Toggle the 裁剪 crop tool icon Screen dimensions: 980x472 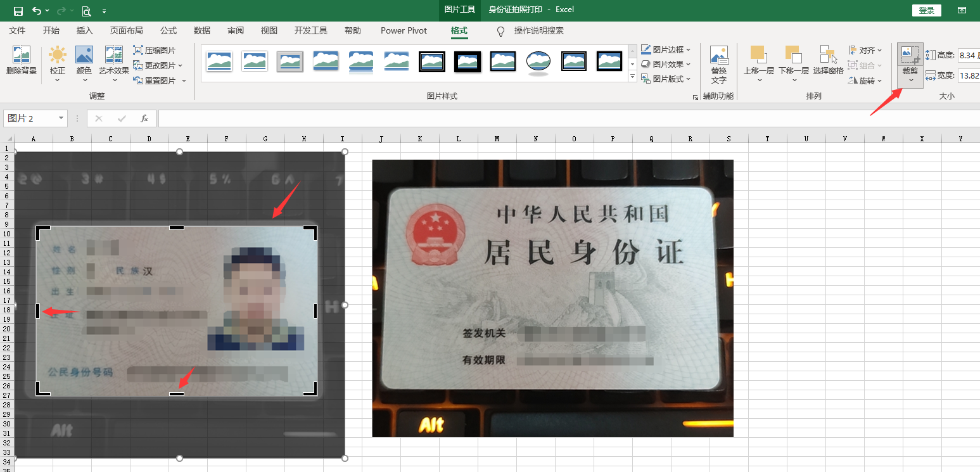coord(910,55)
